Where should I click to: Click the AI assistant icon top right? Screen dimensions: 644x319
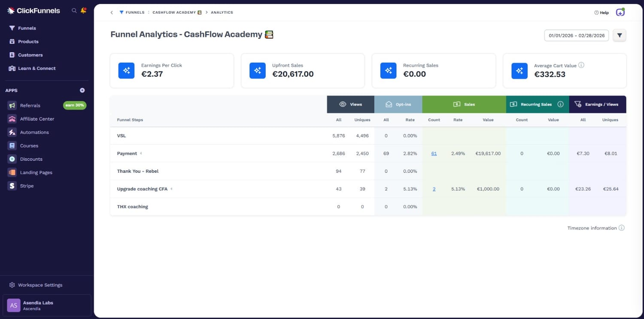(x=620, y=12)
